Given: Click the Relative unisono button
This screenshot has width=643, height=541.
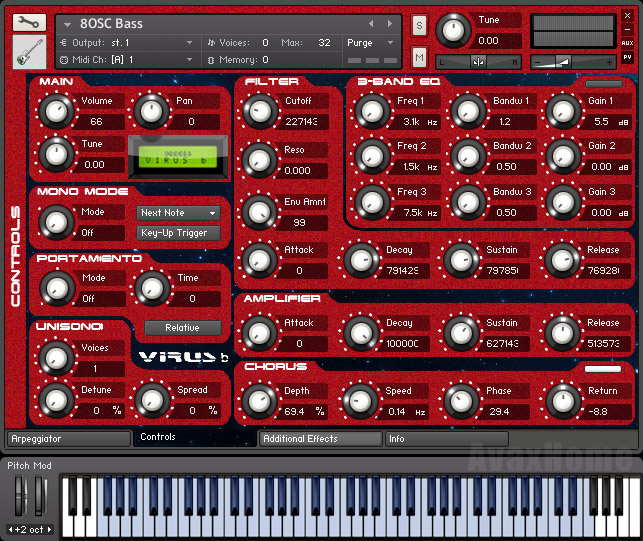Looking at the screenshot, I should click(x=182, y=328).
